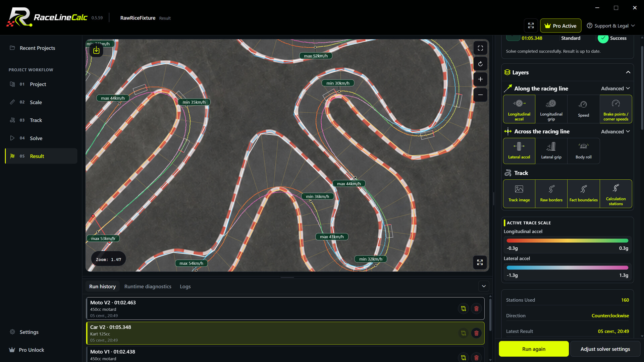
Task: Open Adjust solver settings
Action: click(605, 349)
